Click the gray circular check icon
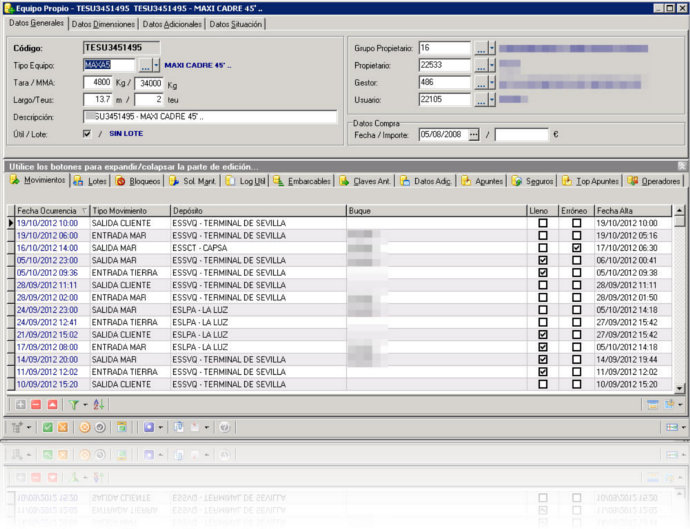 tap(100, 427)
